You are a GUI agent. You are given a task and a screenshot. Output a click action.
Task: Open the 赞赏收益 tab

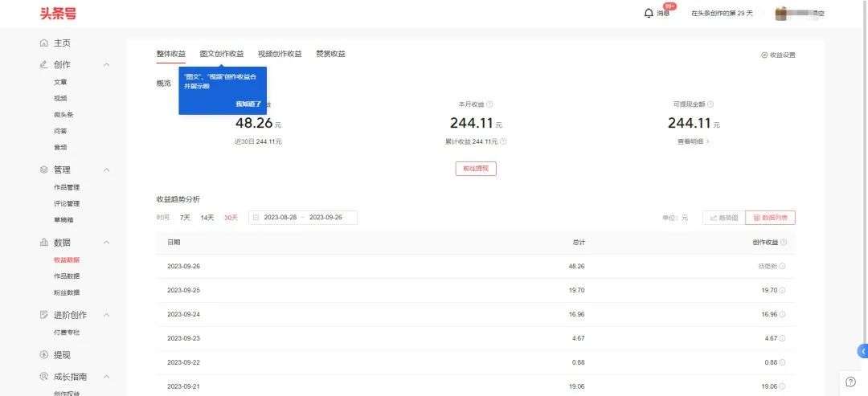[x=330, y=54]
